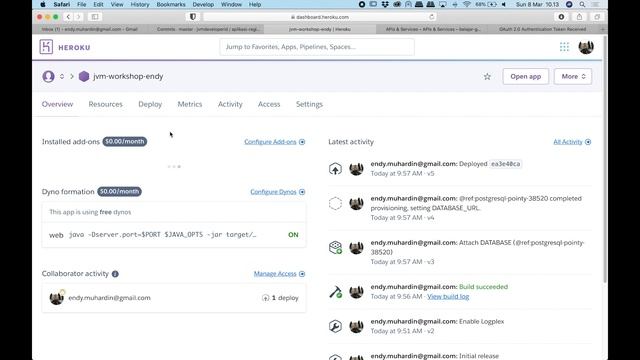This screenshot has height=360, width=640.
Task: Open the Metrics tab
Action: (x=189, y=104)
